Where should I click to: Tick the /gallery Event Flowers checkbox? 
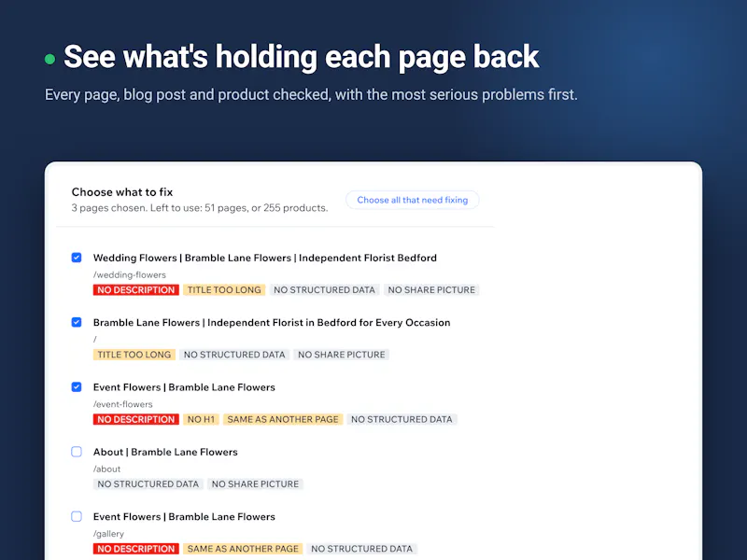(77, 517)
